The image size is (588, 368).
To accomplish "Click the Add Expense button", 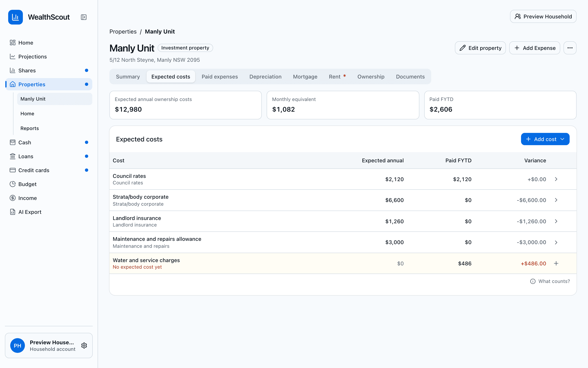I will pyautogui.click(x=535, y=48).
